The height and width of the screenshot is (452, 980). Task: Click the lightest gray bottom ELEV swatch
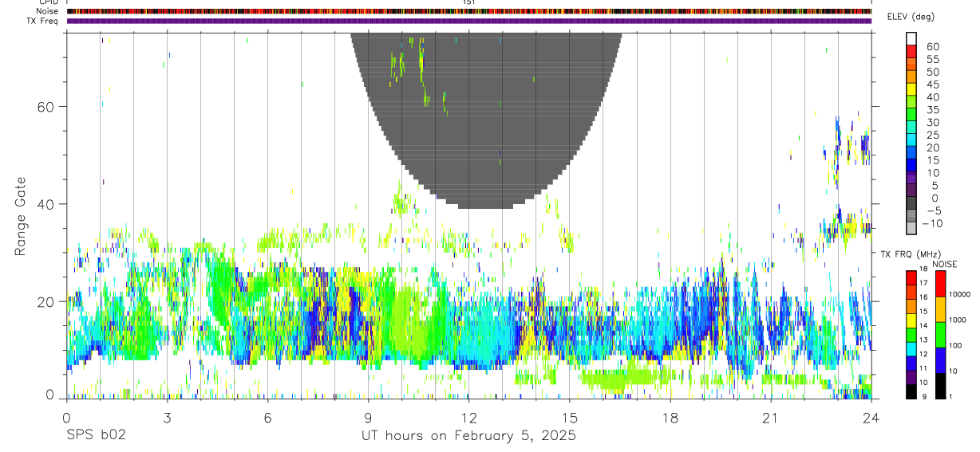coord(911,226)
